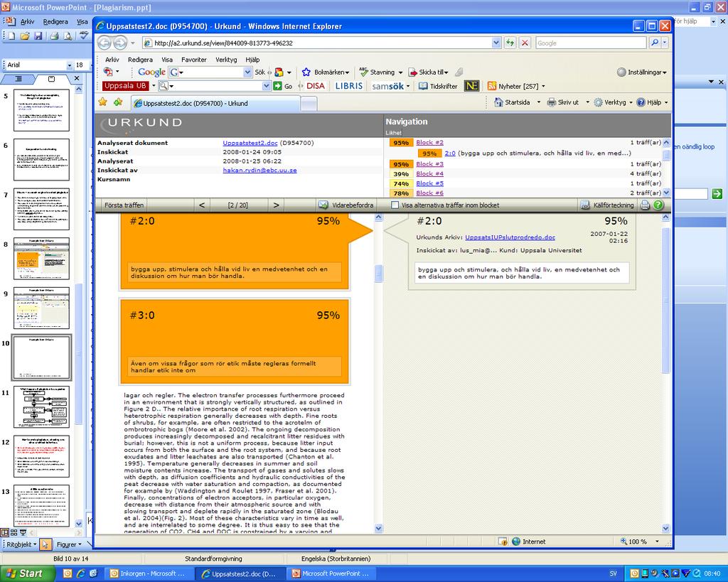Click the 78% similarity swatch for Block #6

pyautogui.click(x=401, y=193)
